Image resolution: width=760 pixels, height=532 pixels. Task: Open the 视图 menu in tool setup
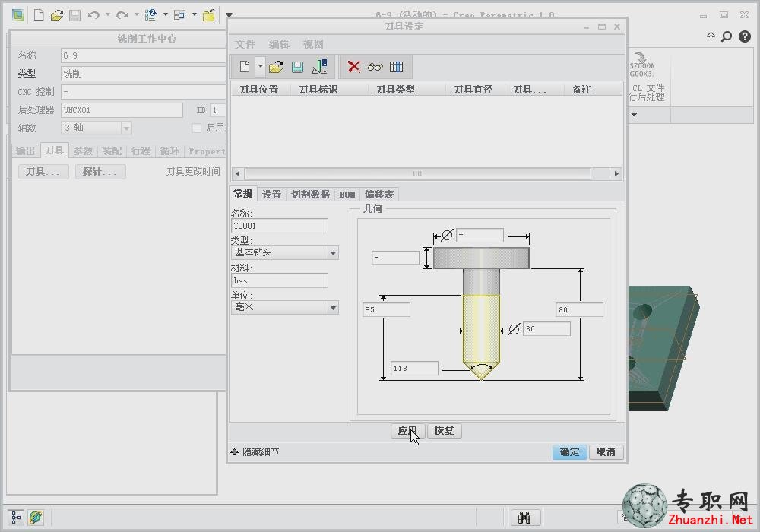[313, 44]
